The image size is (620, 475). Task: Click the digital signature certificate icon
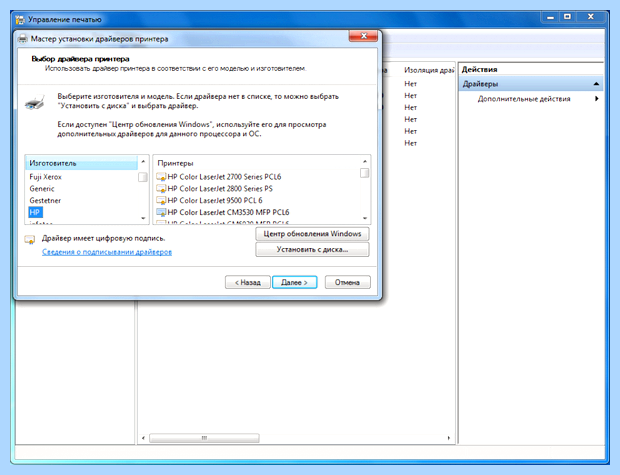pyautogui.click(x=30, y=240)
